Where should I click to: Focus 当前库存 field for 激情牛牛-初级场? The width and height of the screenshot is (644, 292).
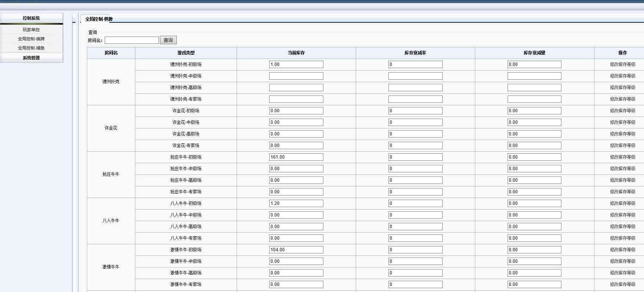click(x=296, y=250)
